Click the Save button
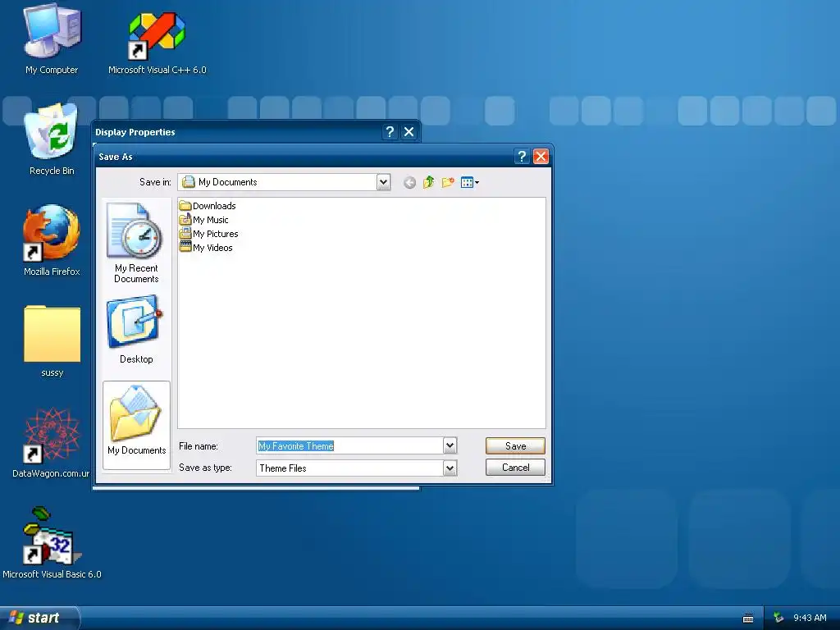This screenshot has height=630, width=840. click(515, 445)
